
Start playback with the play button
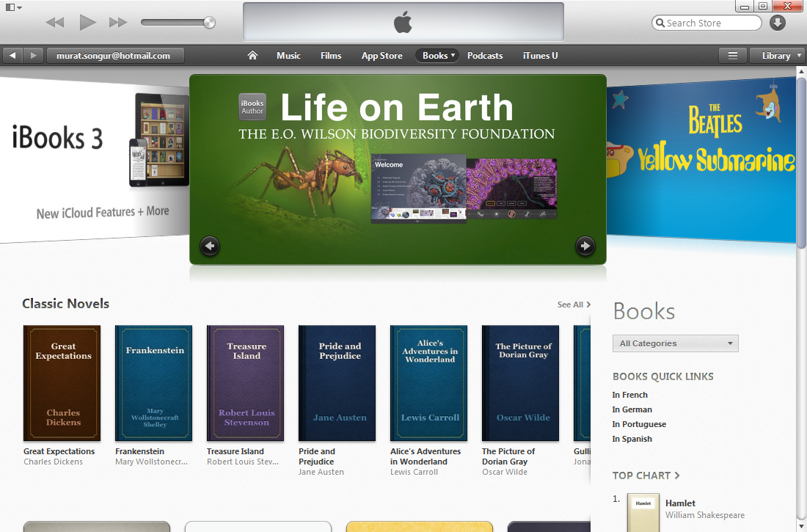[x=87, y=22]
